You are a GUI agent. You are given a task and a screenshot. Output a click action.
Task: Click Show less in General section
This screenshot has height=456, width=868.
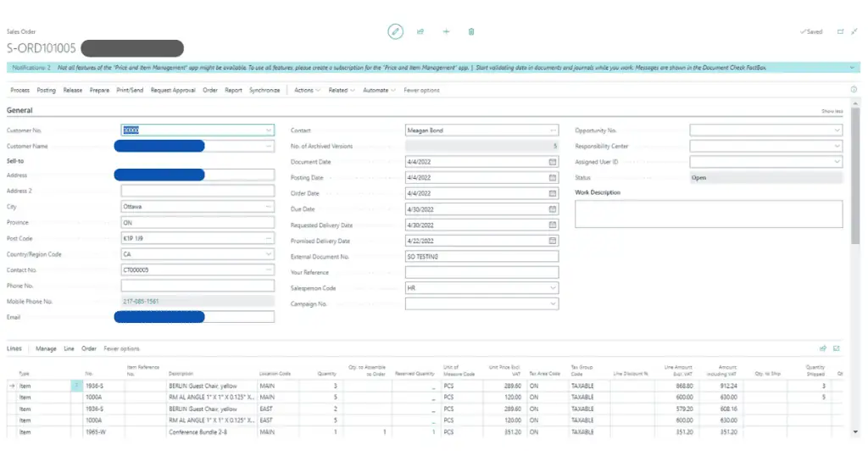pos(832,111)
